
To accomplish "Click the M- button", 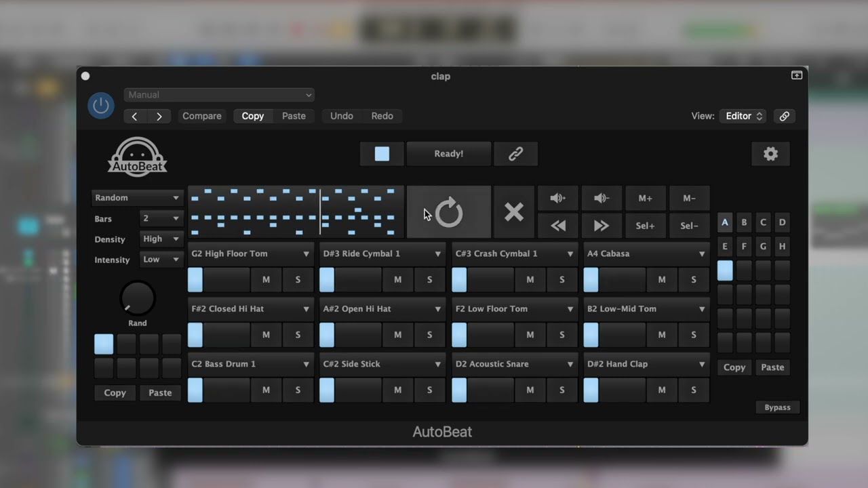I will (690, 198).
